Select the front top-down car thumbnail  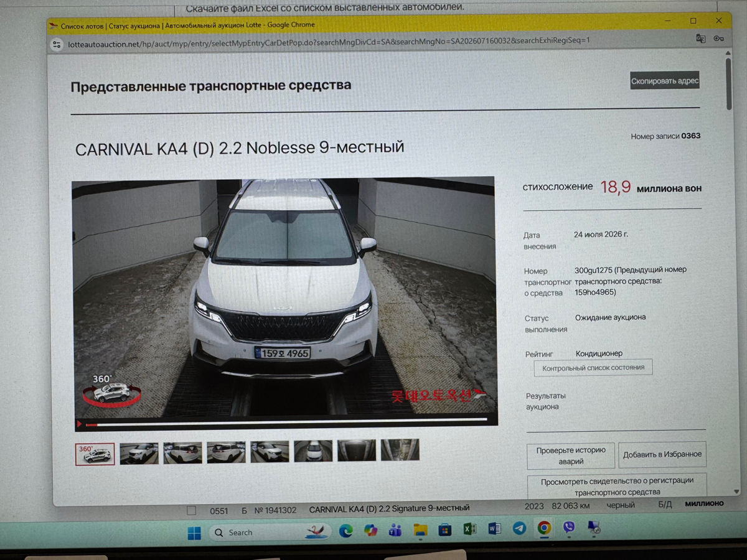[313, 450]
